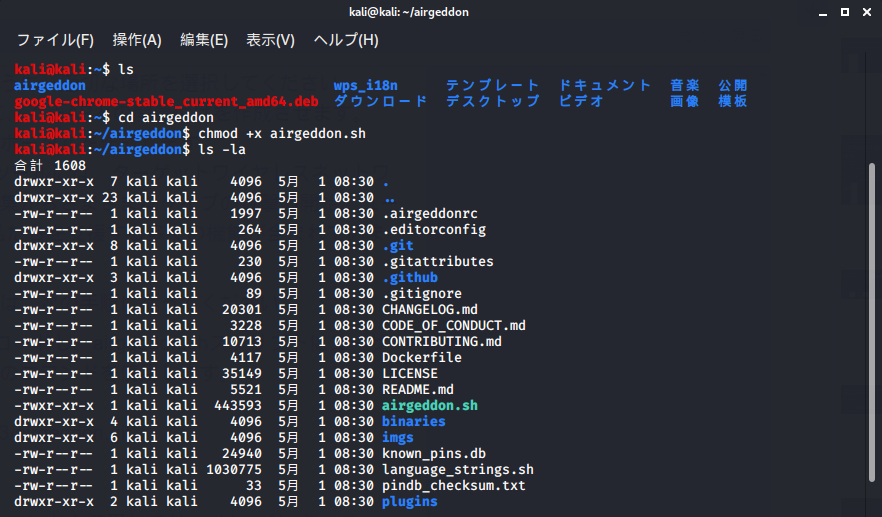Click the ビデオ folder name
The image size is (882, 517).
tap(581, 101)
